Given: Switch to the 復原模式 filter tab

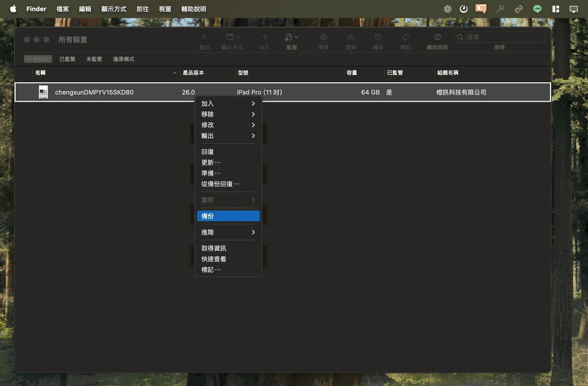Looking at the screenshot, I should click(x=123, y=59).
